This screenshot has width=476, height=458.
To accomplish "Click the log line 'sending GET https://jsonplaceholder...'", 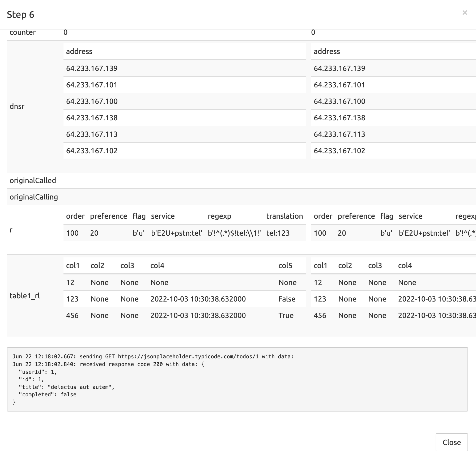I will 153,357.
